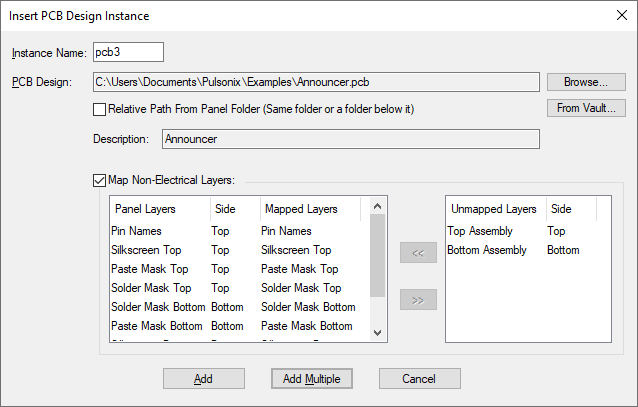Click the Panel Layers column header
The height and width of the screenshot is (407, 638).
coord(146,209)
